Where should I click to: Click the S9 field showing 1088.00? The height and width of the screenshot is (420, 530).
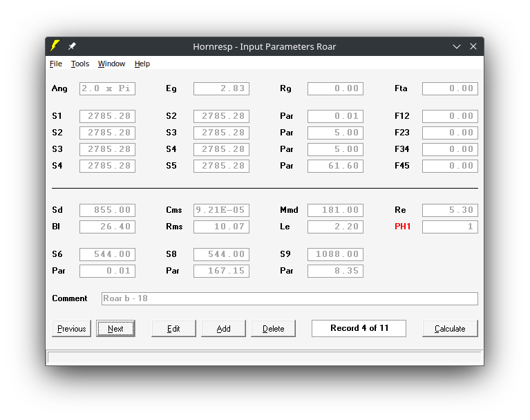click(x=335, y=254)
